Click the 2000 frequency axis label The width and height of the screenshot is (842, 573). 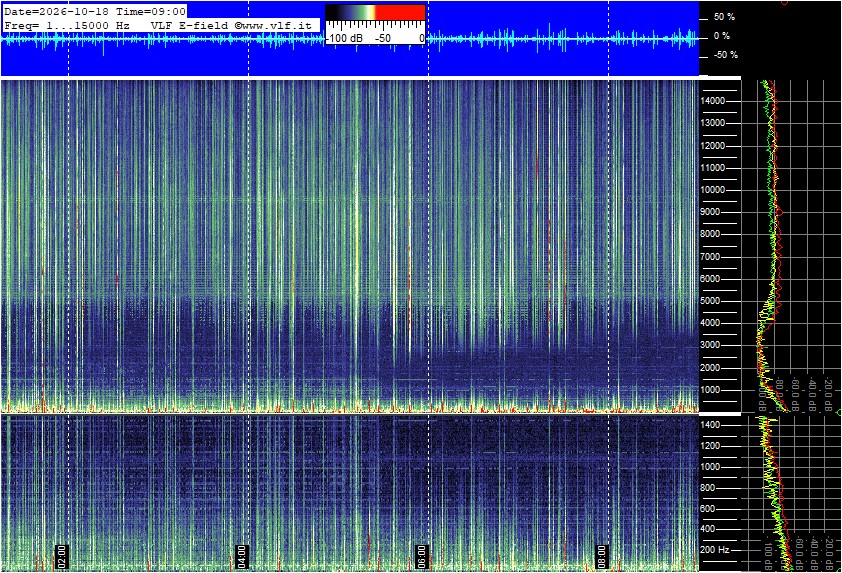coord(710,368)
